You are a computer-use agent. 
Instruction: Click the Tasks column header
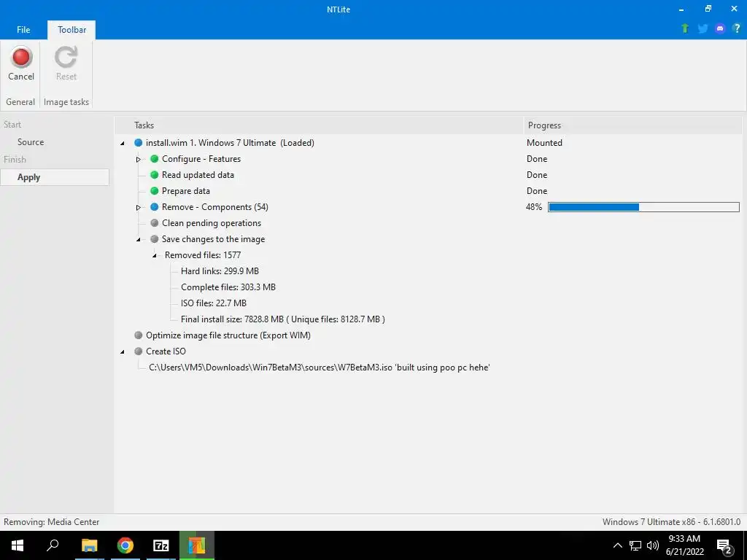319,125
